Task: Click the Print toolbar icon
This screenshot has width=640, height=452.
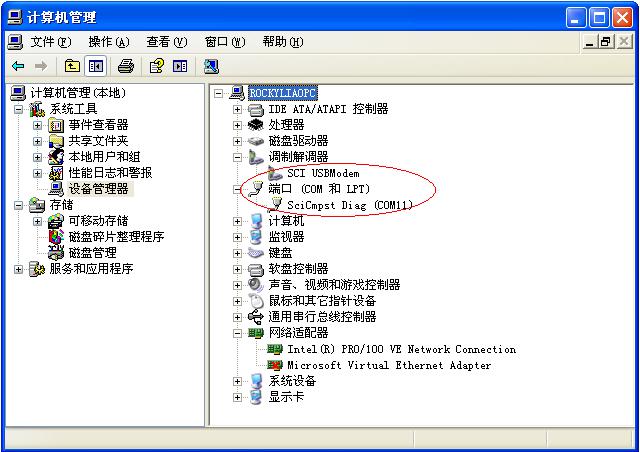Action: [126, 66]
